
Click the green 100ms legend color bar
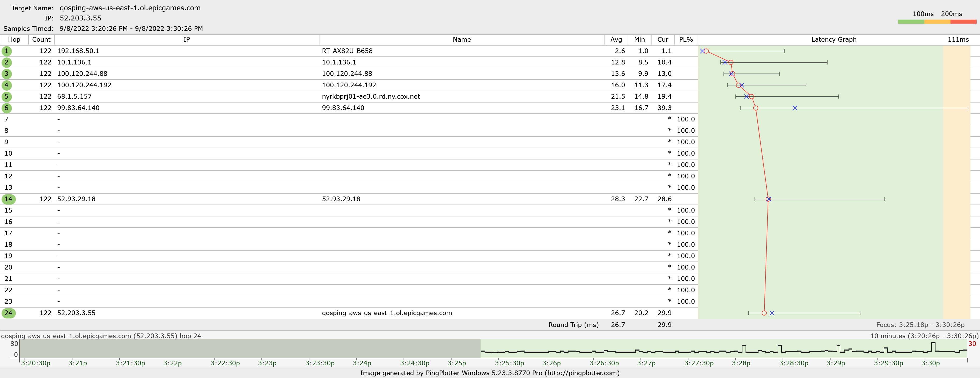point(911,22)
